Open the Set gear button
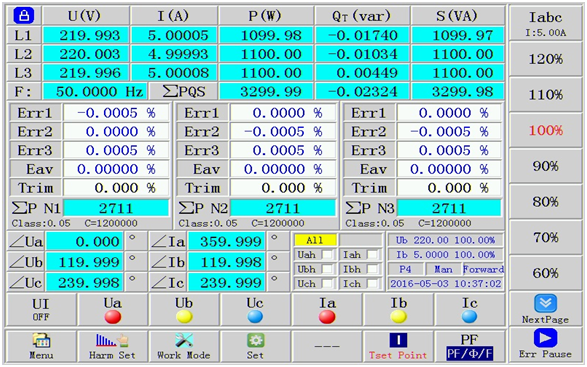 pos(255,346)
